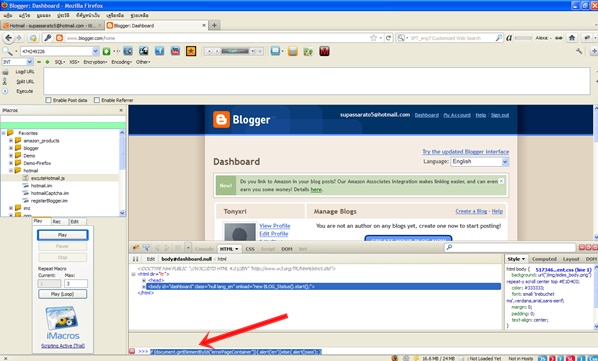Image resolution: width=598 pixels, height=361 pixels.
Task: Click the Blogger logo on the page header
Action: (x=241, y=120)
